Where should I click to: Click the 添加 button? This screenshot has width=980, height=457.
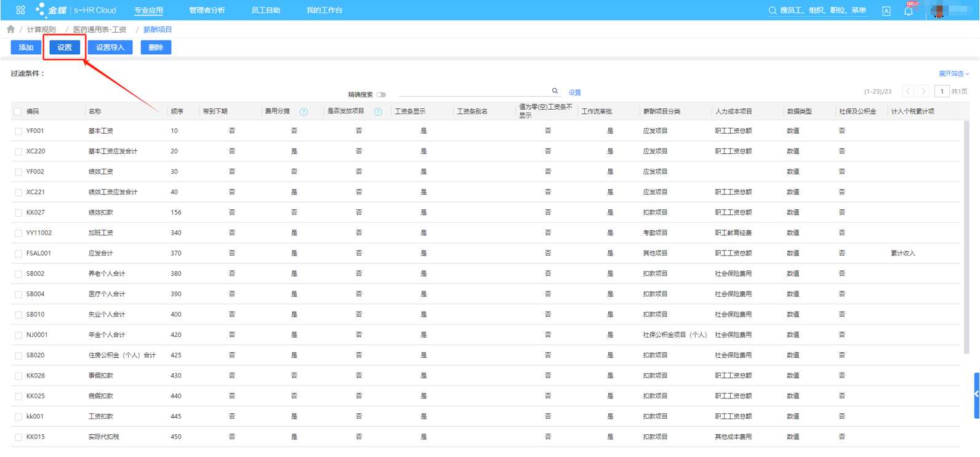tap(26, 47)
